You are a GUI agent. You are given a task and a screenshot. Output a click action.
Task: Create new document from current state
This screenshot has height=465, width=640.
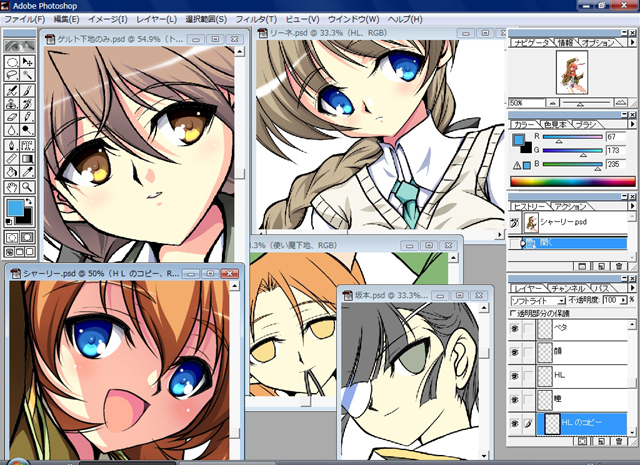582,267
